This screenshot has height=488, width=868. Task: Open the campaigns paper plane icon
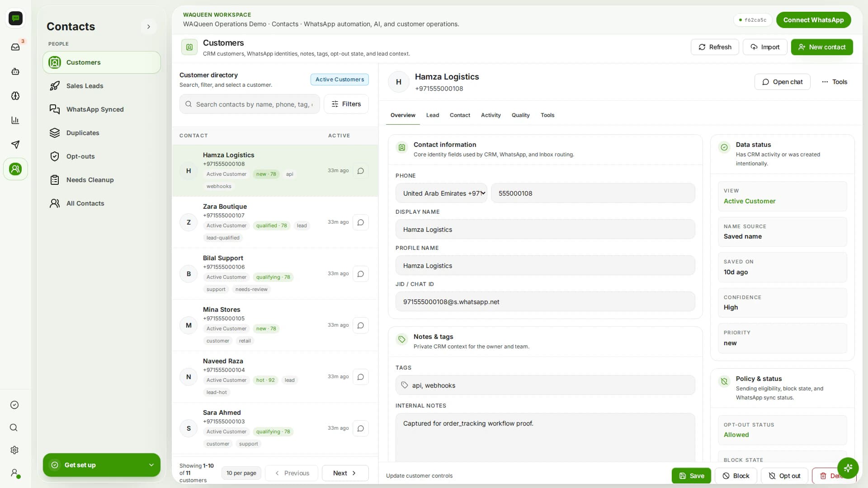pos(15,145)
